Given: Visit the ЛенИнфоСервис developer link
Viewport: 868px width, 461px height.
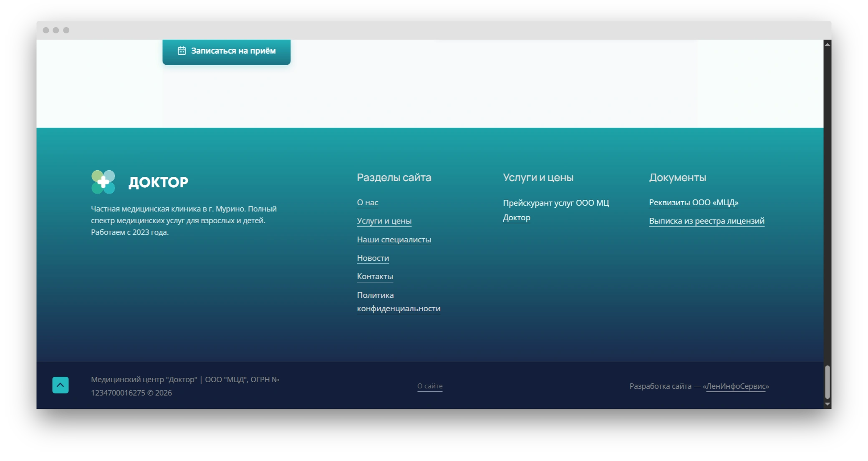Looking at the screenshot, I should (x=736, y=386).
